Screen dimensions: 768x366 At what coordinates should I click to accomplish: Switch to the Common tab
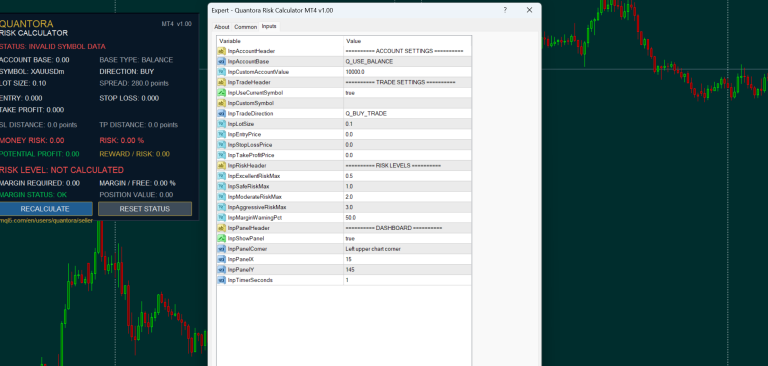tap(245, 27)
